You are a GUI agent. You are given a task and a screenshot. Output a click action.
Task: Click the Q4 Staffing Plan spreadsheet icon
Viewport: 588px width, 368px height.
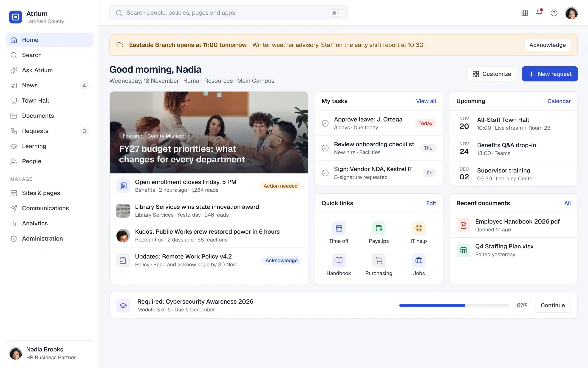[x=463, y=250]
